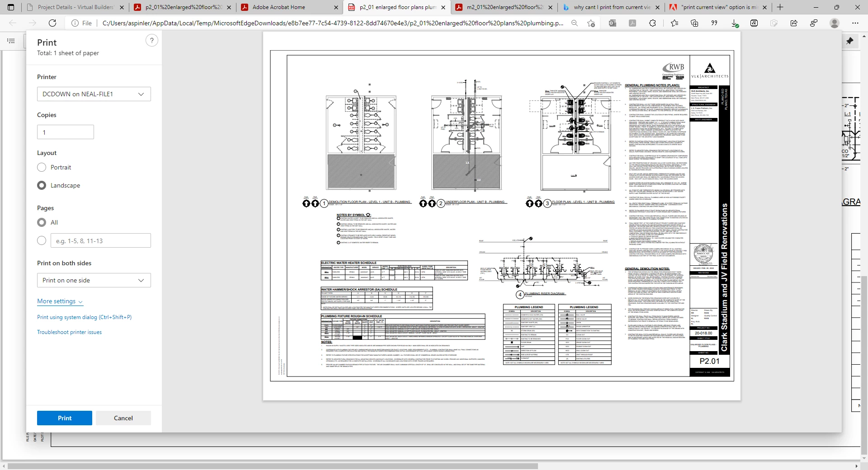Switch to Adobe Acrobat Home tab
The image size is (868, 470).
click(289, 7)
